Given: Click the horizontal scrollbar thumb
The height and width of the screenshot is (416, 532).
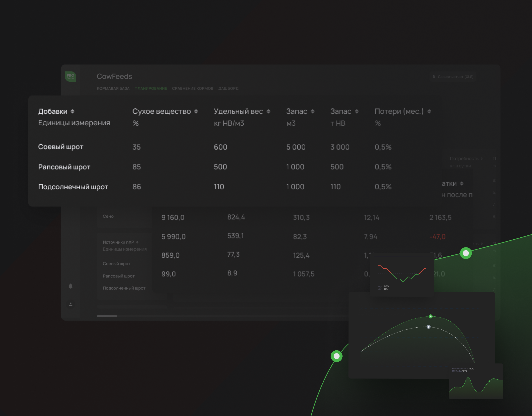Looking at the screenshot, I should point(107,316).
